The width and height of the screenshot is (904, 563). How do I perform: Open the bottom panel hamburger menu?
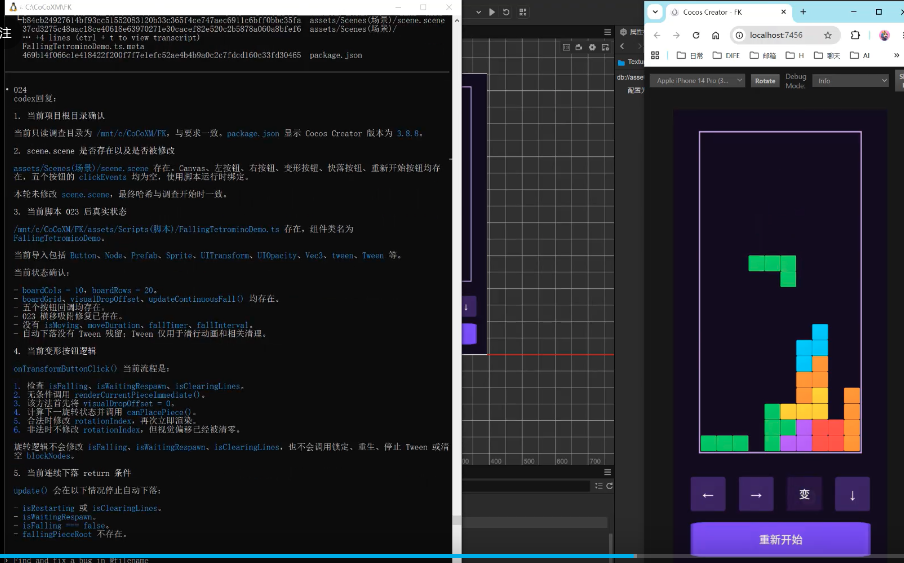[x=607, y=472]
